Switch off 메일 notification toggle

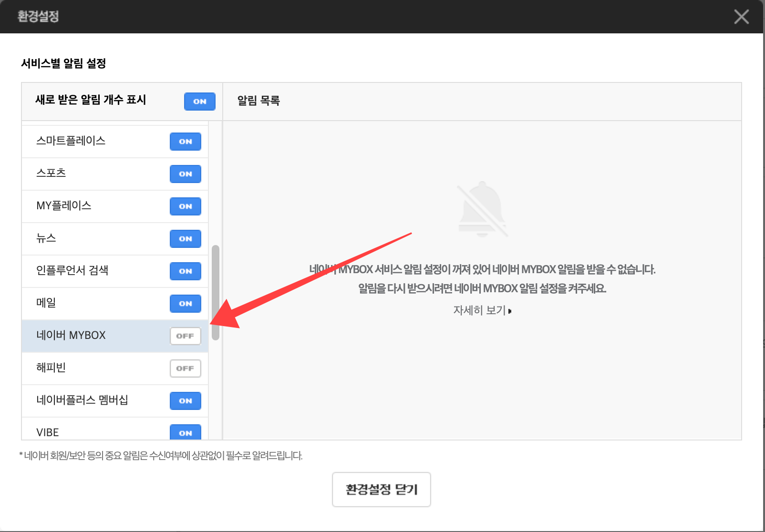click(186, 304)
